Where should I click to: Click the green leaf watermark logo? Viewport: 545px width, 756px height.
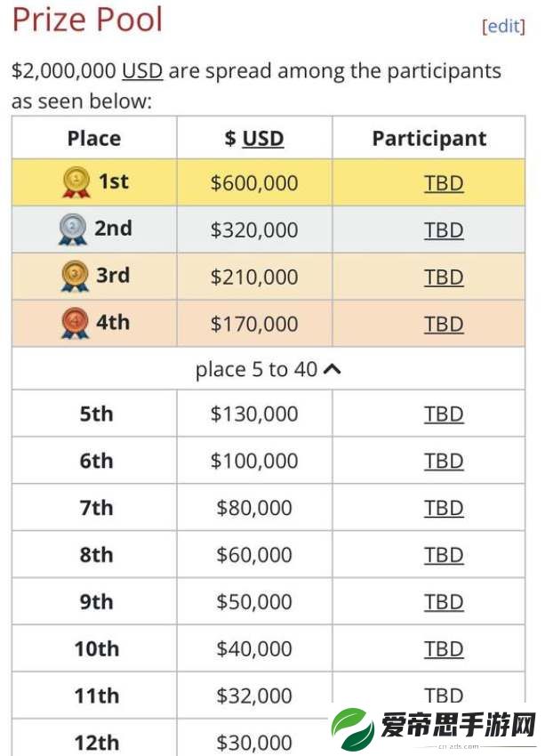[x=352, y=729]
